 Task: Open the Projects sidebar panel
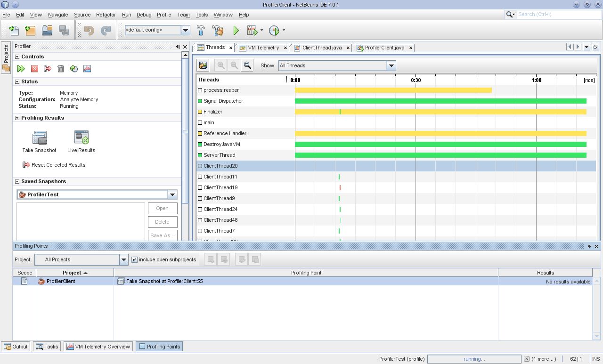coord(6,57)
